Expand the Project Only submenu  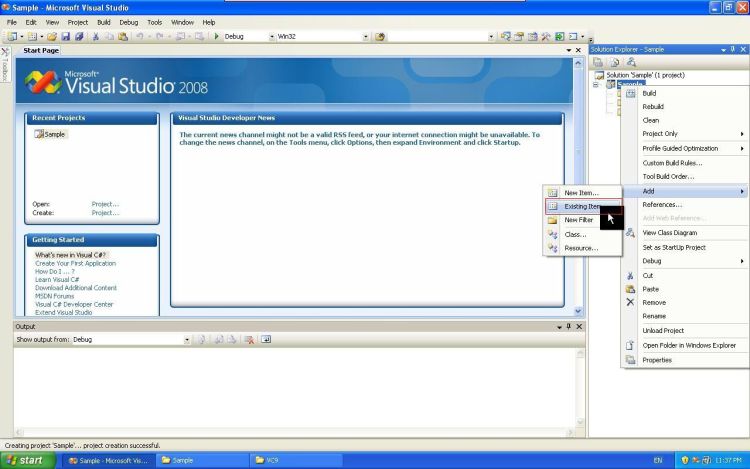685,134
